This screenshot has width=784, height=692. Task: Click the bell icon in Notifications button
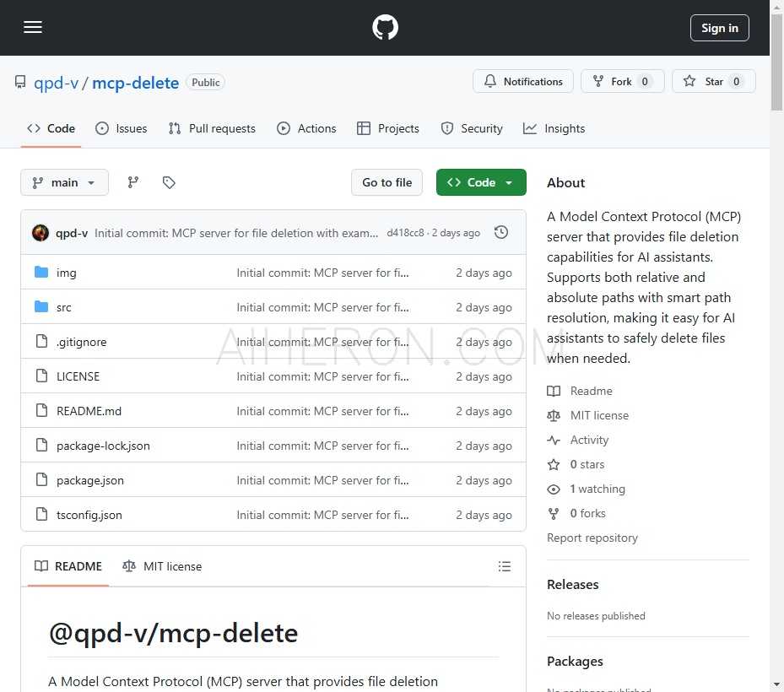490,81
